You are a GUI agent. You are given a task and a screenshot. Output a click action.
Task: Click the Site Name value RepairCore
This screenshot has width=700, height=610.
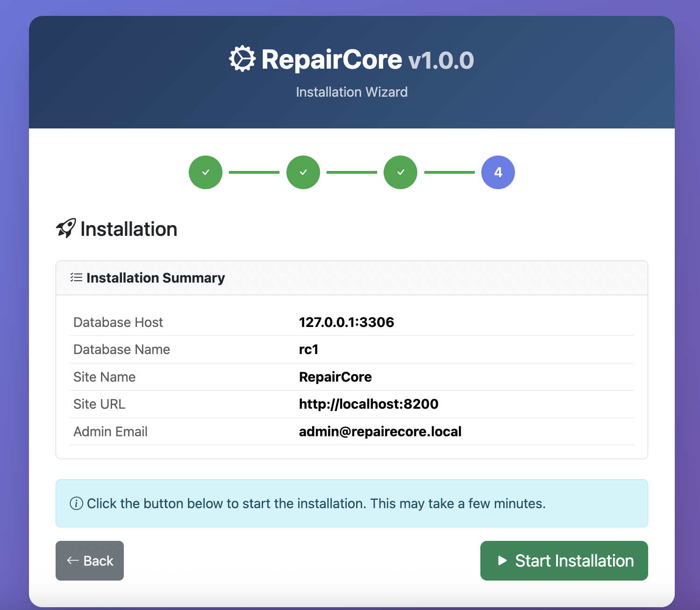click(335, 377)
